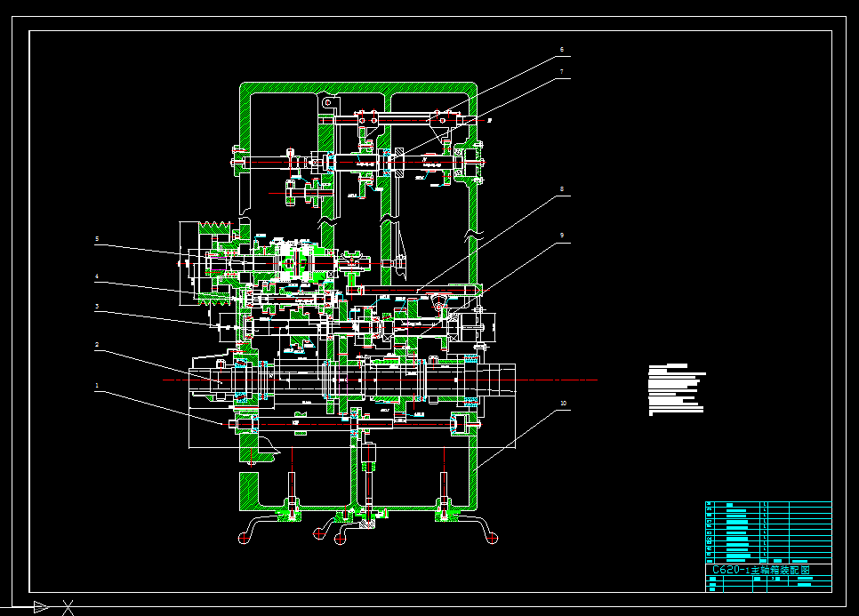
Task: Click the C620-1主轴箱装配图 title text
Action: 761,570
